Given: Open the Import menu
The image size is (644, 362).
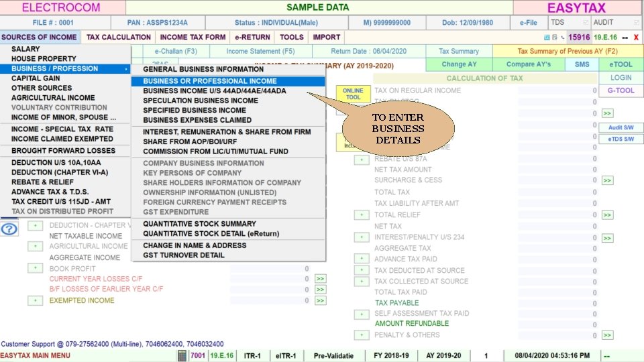Looking at the screenshot, I should [x=327, y=38].
